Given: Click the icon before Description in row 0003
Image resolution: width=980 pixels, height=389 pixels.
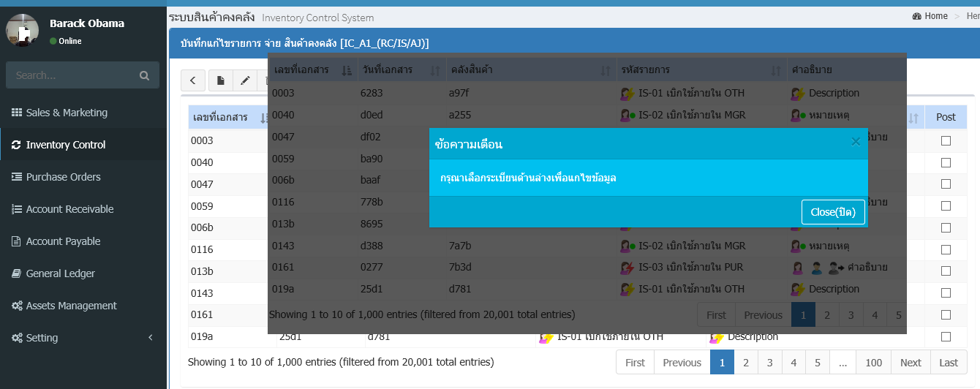Looking at the screenshot, I should (x=798, y=93).
